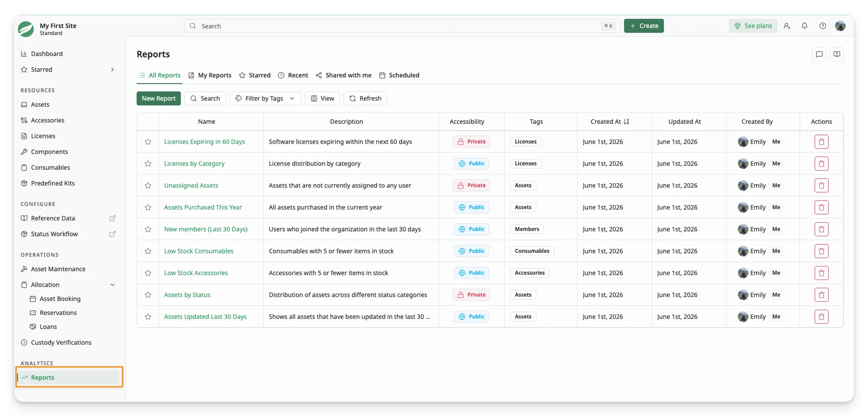Delete the Assets Purchased This Year report
Viewport: 868px width, 416px height.
click(x=821, y=207)
